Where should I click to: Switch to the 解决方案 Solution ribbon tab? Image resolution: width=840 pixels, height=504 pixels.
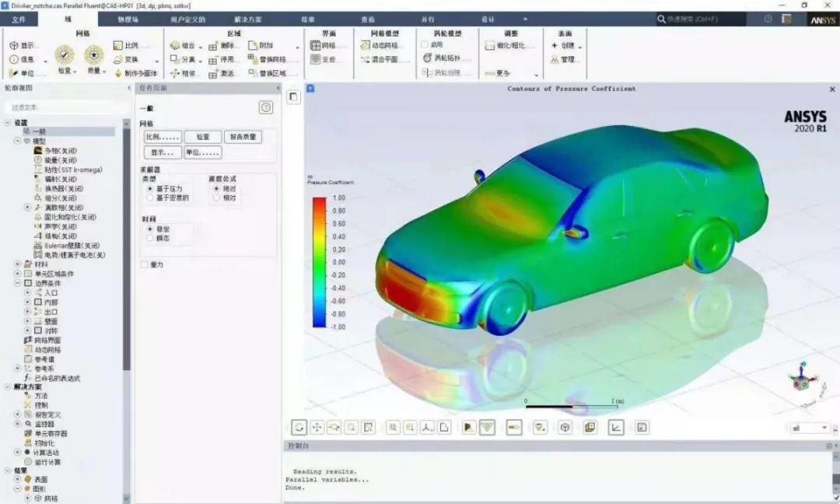point(248,19)
